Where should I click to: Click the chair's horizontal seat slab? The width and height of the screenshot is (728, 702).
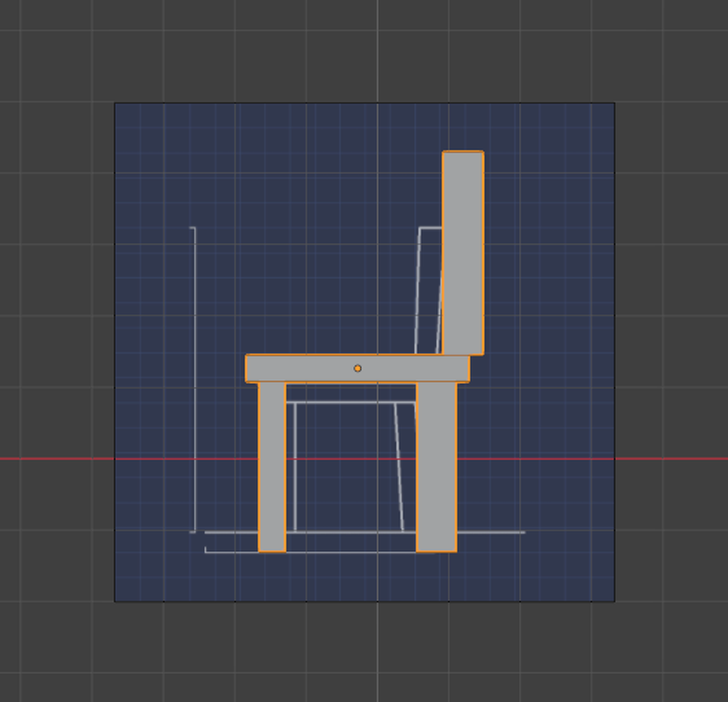(x=358, y=368)
